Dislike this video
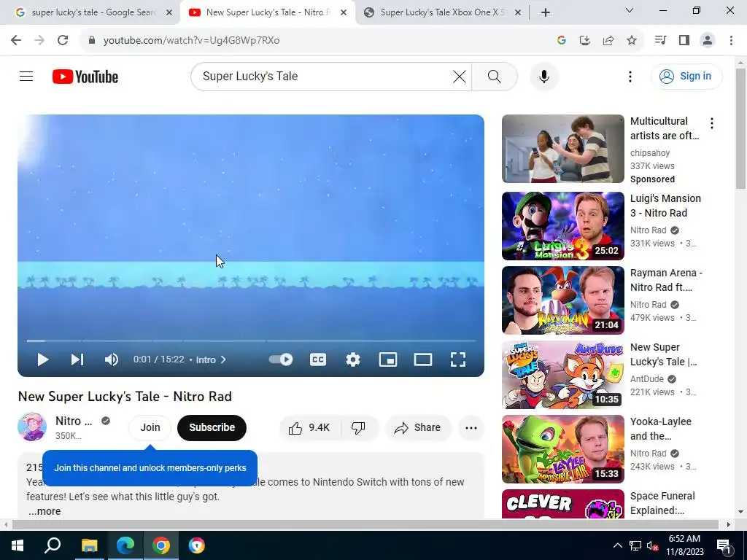Screen dimensions: 747x560 359,427
